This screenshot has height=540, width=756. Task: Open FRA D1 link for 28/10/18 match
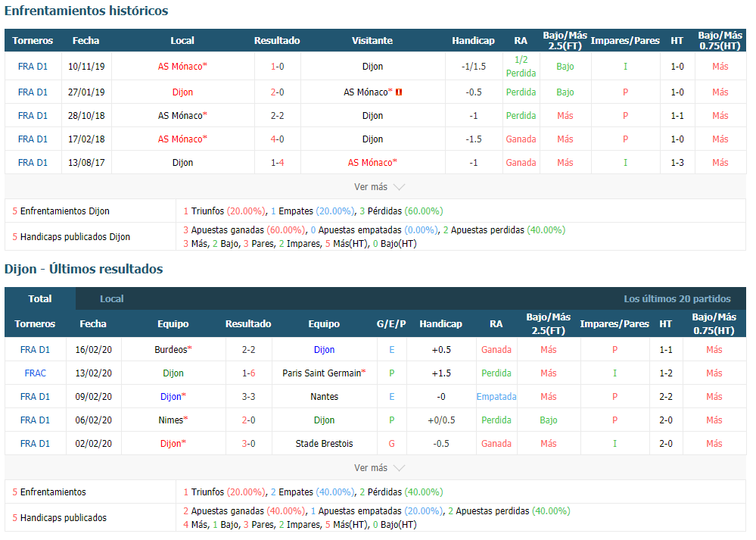(33, 116)
